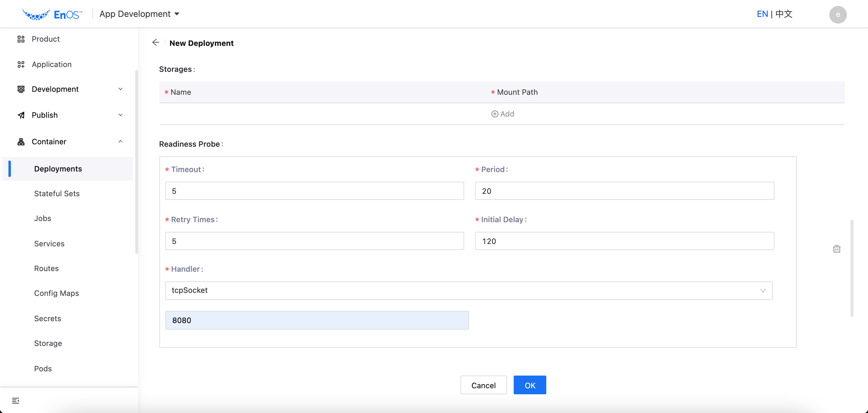Click the Application icon in the sidebar

coord(21,64)
